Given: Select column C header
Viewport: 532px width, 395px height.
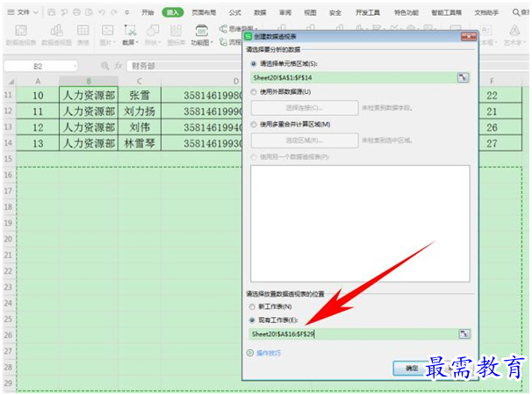Looking at the screenshot, I should 140,82.
